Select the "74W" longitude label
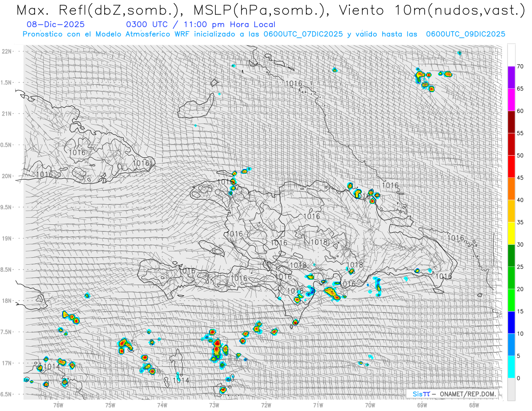 point(162,405)
